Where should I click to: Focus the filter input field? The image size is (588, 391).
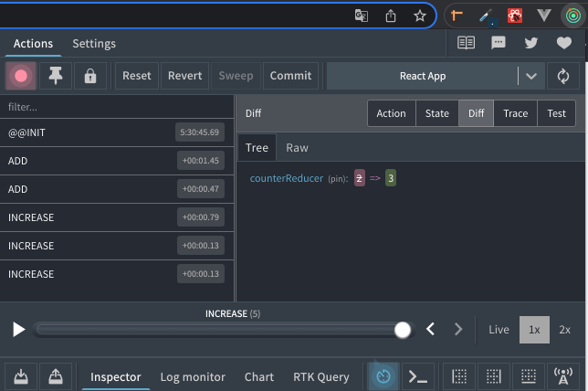(117, 107)
